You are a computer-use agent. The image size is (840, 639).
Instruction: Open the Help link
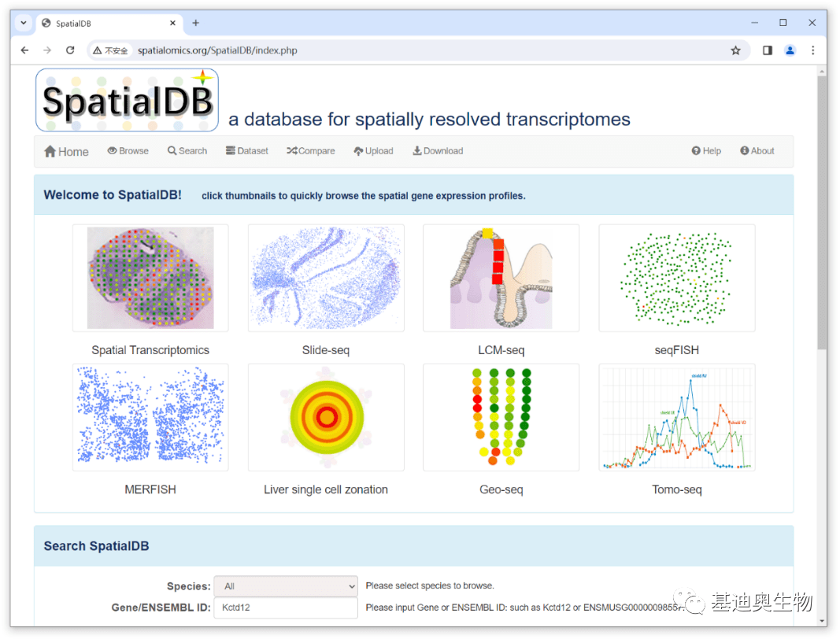[706, 151]
